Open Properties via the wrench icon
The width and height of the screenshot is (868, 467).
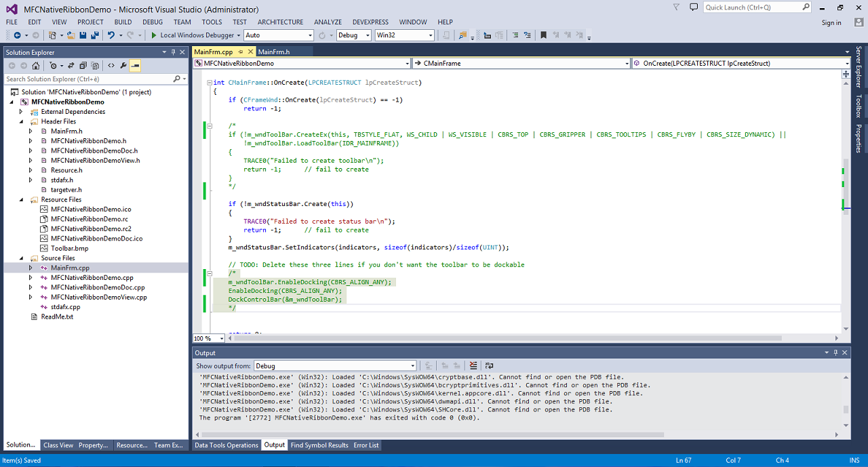coord(123,66)
